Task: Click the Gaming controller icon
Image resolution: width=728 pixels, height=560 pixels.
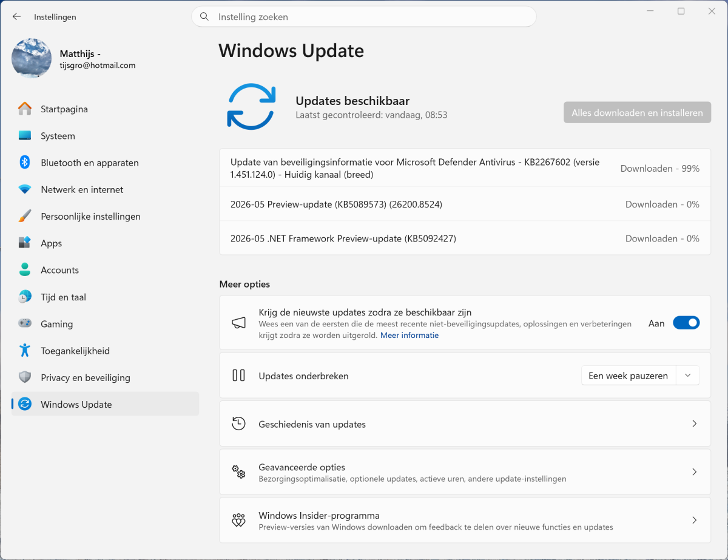Action: click(25, 323)
